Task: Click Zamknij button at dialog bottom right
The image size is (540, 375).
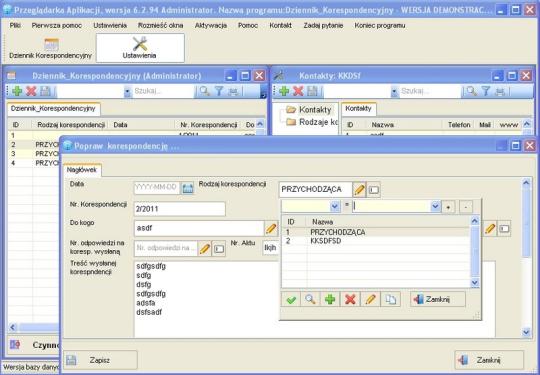Action: [489, 360]
